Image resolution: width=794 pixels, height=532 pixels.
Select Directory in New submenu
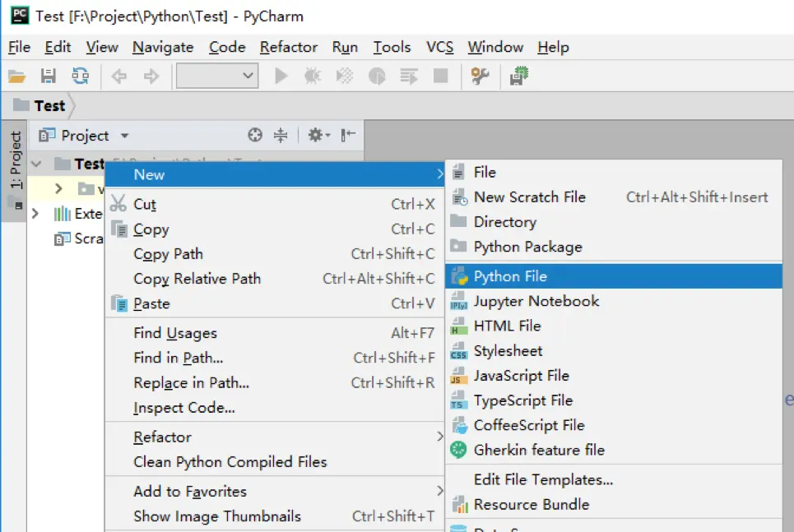tap(614, 222)
